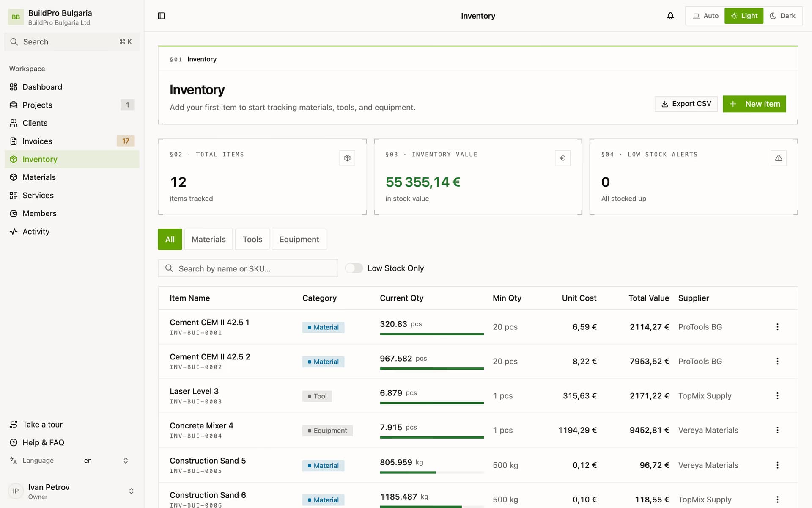812x508 pixels.
Task: Open row actions for Laser Level 3
Action: [x=777, y=395]
